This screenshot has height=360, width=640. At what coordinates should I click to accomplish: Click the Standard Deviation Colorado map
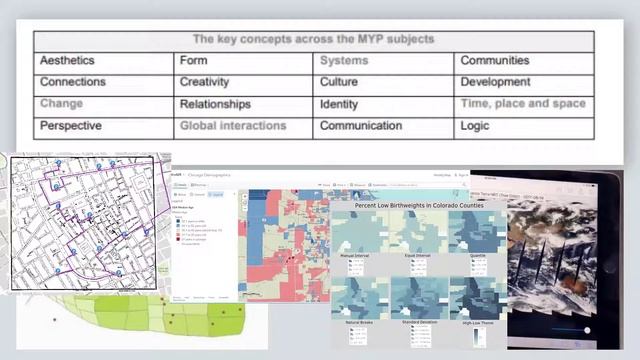[419, 298]
